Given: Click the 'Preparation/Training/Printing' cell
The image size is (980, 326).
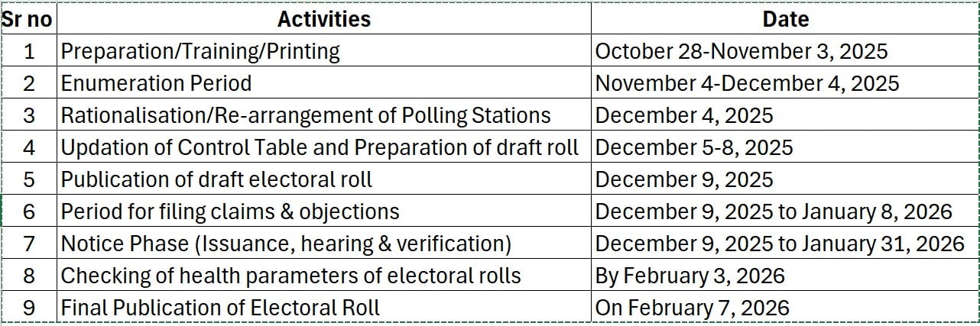Looking at the screenshot, I should click(x=200, y=51).
